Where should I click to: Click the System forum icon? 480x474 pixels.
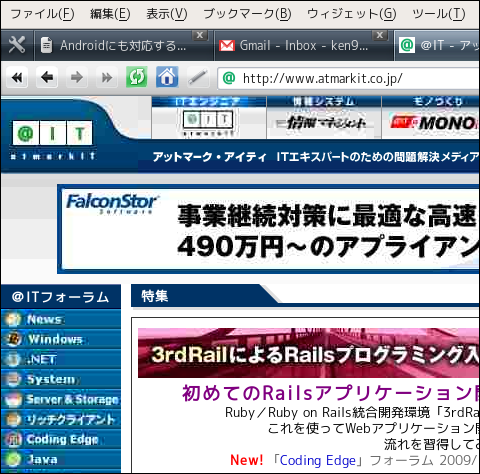click(13, 379)
